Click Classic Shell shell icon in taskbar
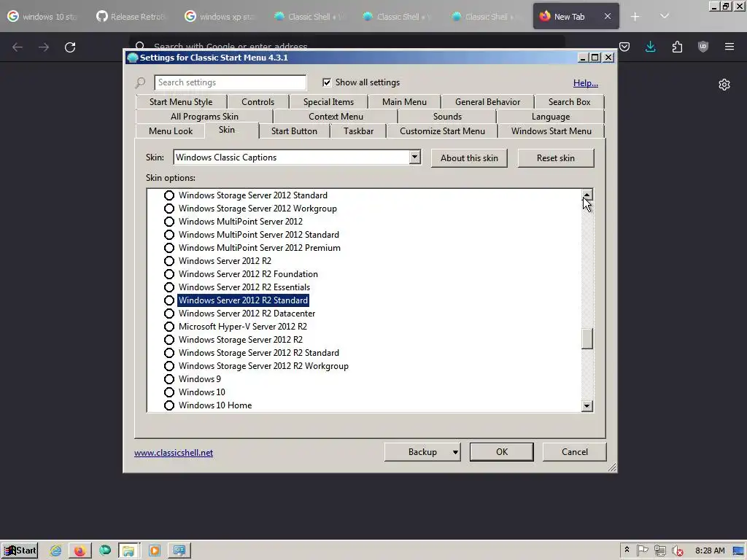 click(105, 551)
